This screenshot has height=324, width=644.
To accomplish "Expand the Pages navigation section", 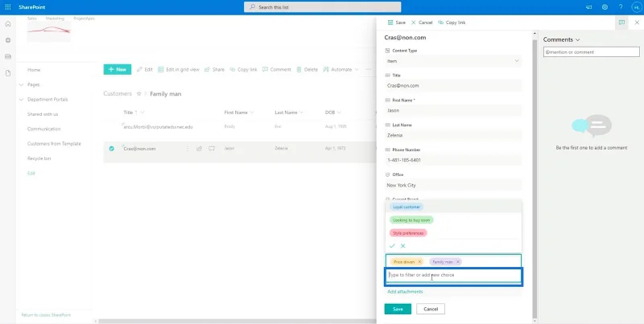I will coord(21,84).
